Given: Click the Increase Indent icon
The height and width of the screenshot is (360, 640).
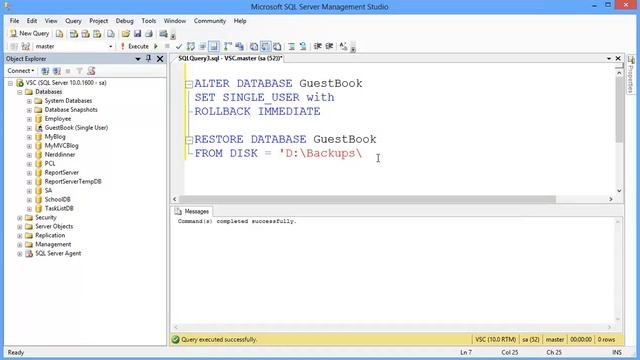Looking at the screenshot, I should coord(329,47).
